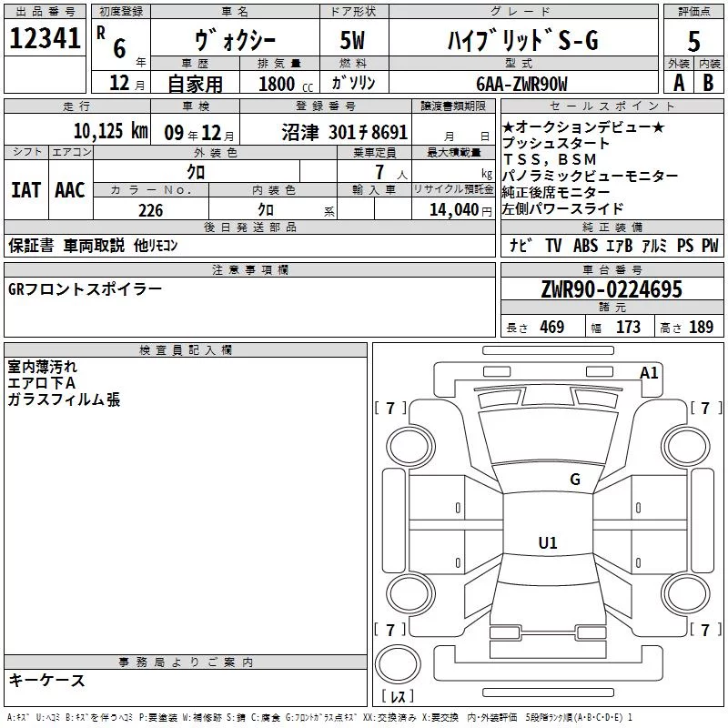Select the [レス] spare tire label

coord(398,695)
